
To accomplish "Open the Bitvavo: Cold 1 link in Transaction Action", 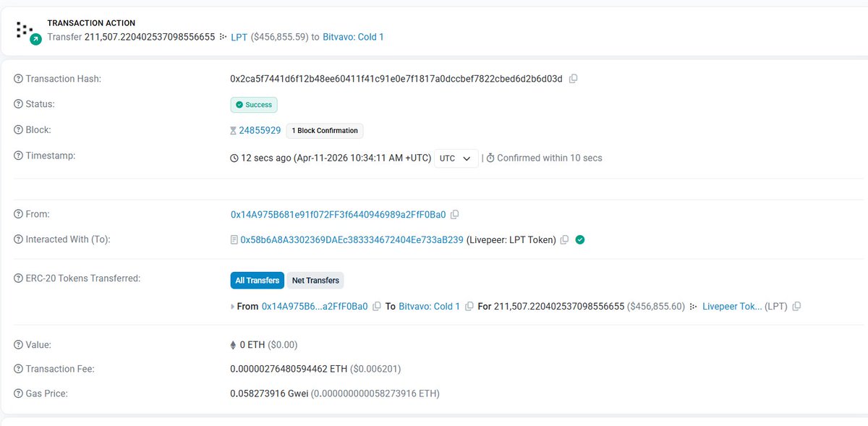I will coord(353,37).
